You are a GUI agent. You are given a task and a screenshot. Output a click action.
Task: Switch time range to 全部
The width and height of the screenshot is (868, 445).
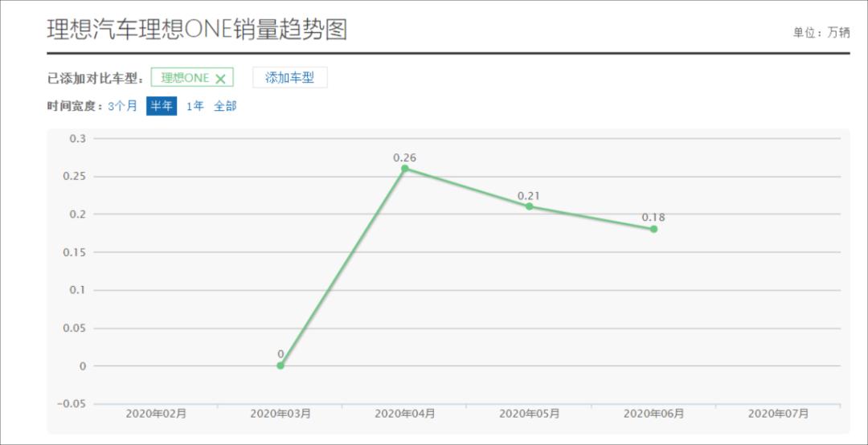pos(225,106)
